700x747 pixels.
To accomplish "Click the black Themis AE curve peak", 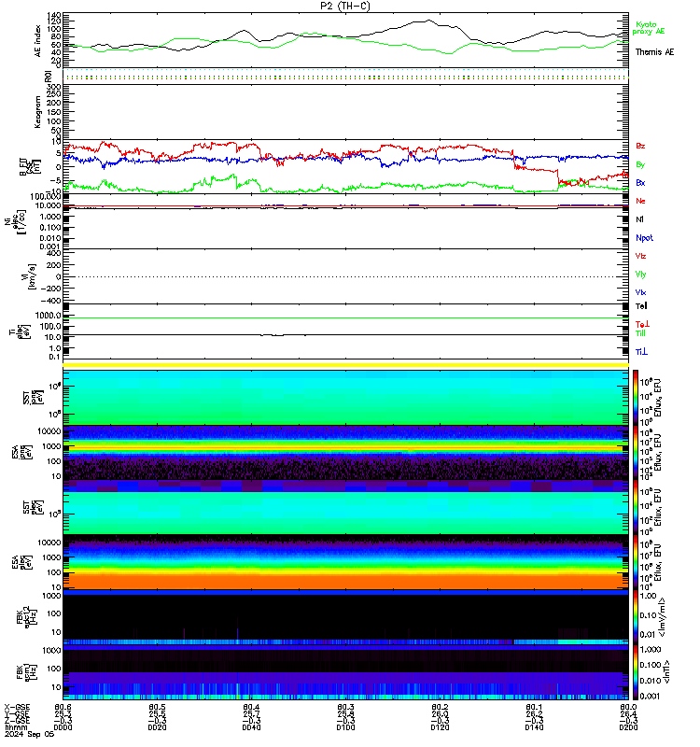I will click(429, 20).
